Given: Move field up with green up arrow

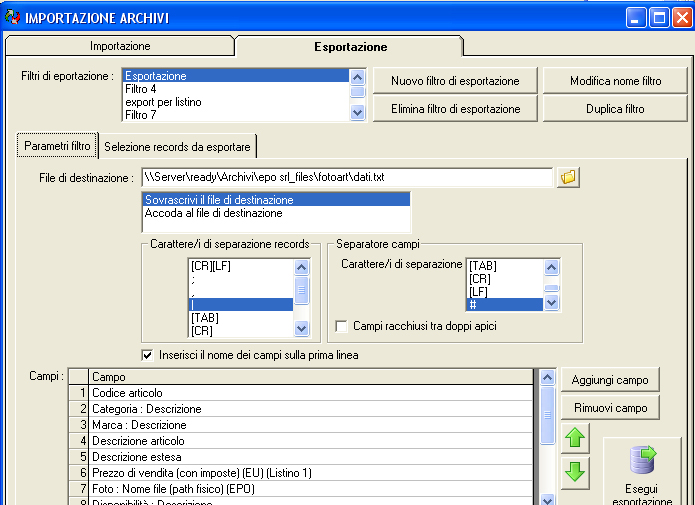Looking at the screenshot, I should 575,438.
